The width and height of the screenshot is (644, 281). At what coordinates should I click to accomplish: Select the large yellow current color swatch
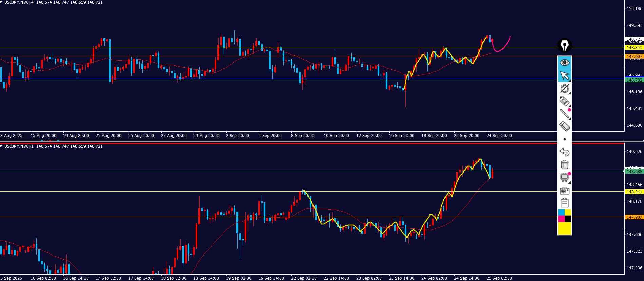tap(565, 229)
